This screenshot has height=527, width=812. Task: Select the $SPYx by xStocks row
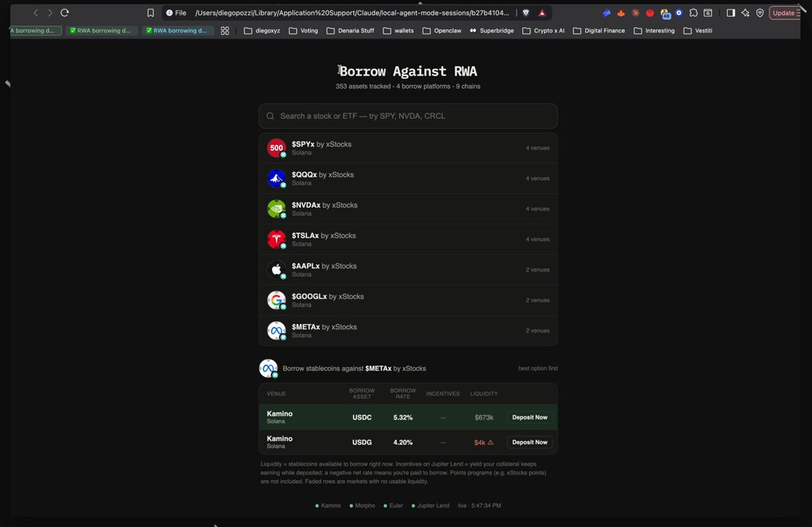point(408,148)
